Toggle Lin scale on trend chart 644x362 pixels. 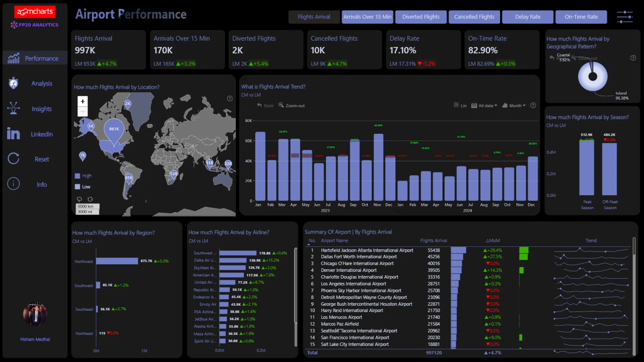pyautogui.click(x=460, y=105)
